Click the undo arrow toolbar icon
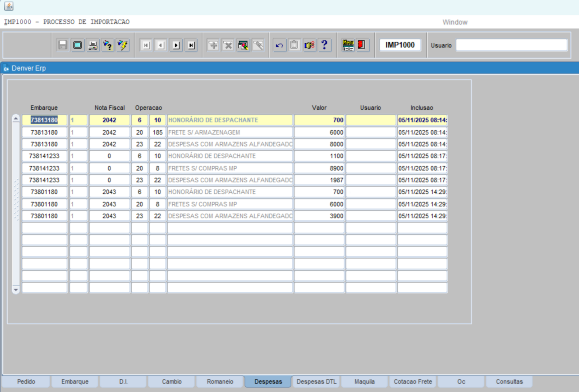This screenshot has height=392, width=579. [x=279, y=45]
